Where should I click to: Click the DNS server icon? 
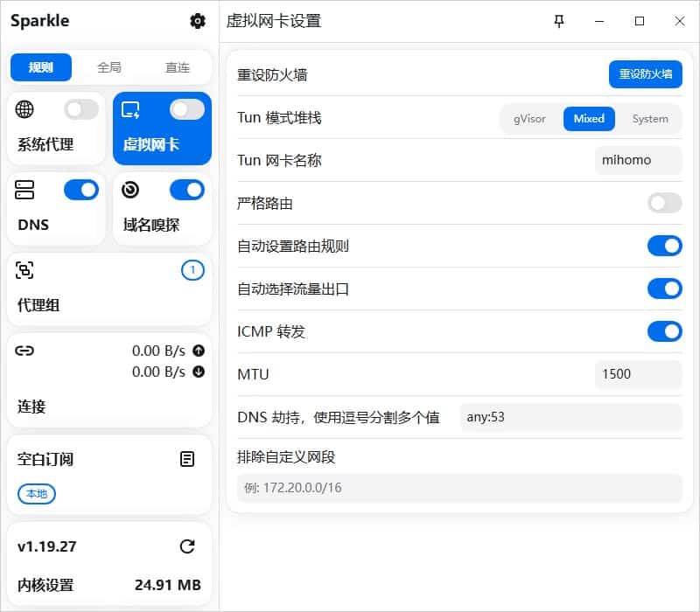click(24, 190)
